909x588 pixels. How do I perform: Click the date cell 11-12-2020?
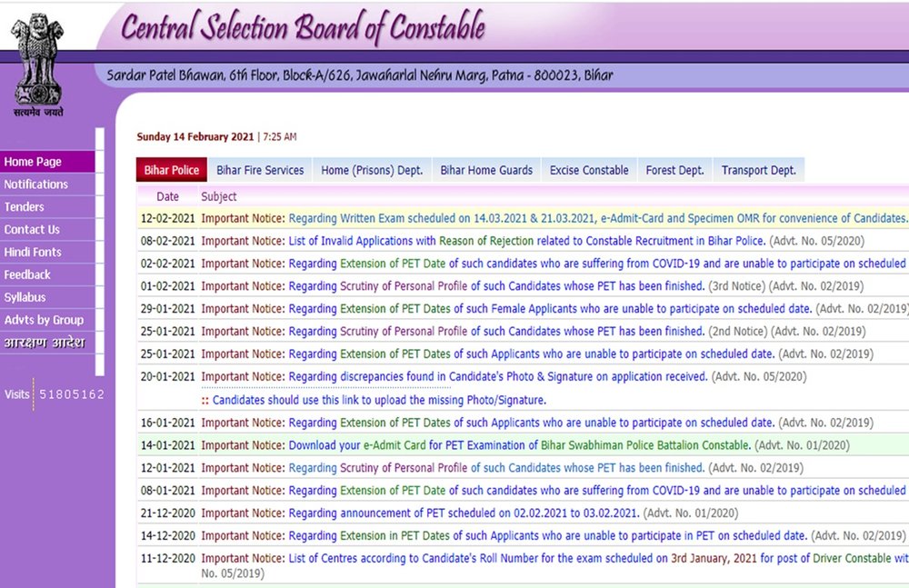point(167,558)
